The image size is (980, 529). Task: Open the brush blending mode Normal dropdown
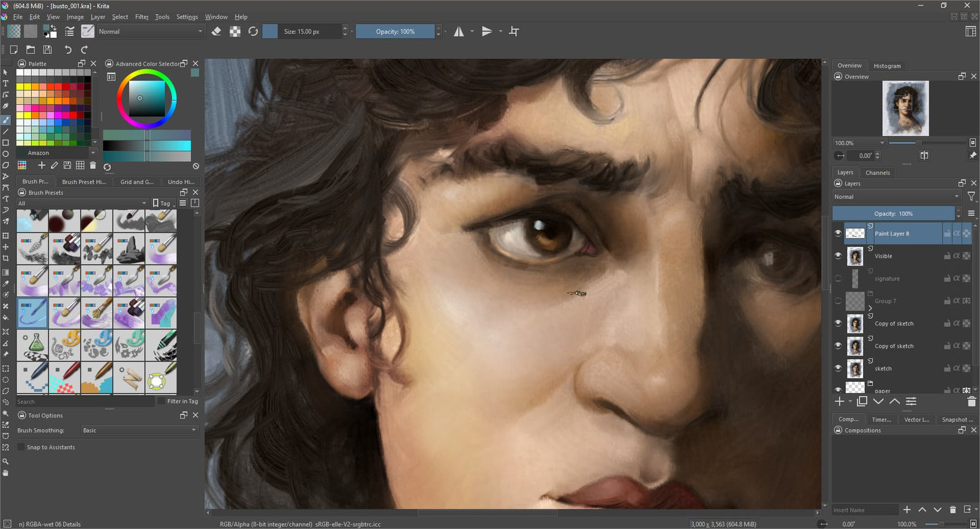coord(150,31)
